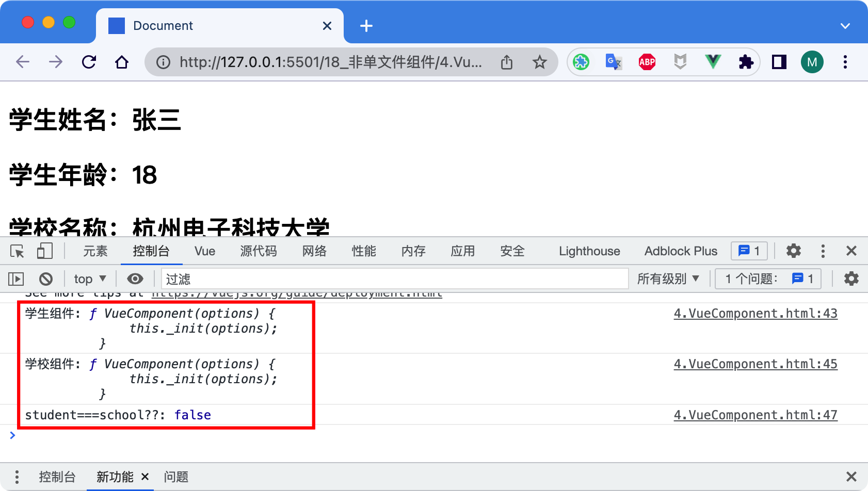The image size is (868, 491).
Task: Switch to the 内存 panel
Action: point(413,251)
